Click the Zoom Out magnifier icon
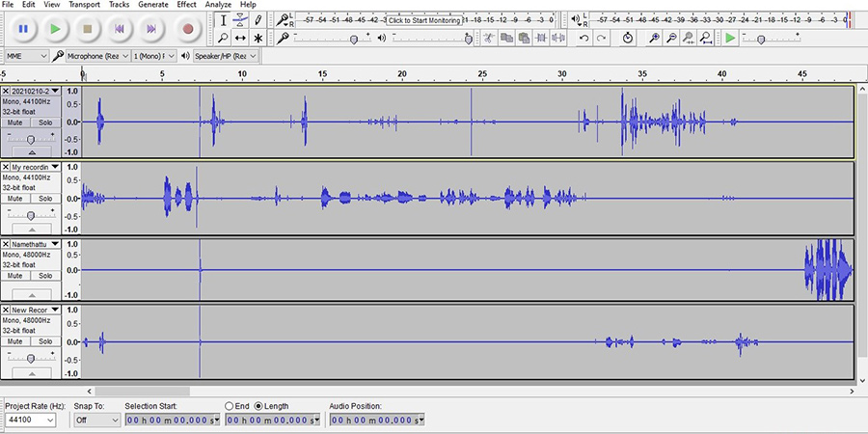Image resolution: width=868 pixels, height=434 pixels. point(671,39)
